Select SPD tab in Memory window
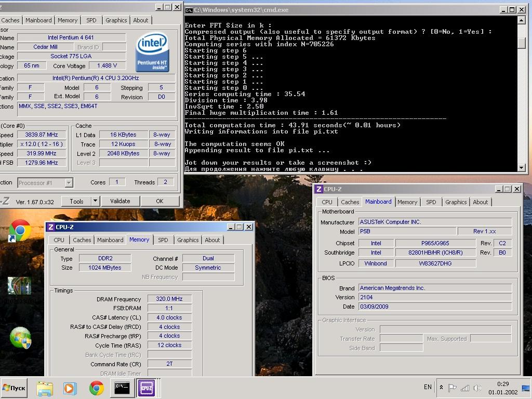The height and width of the screenshot is (399, 532). 163,240
